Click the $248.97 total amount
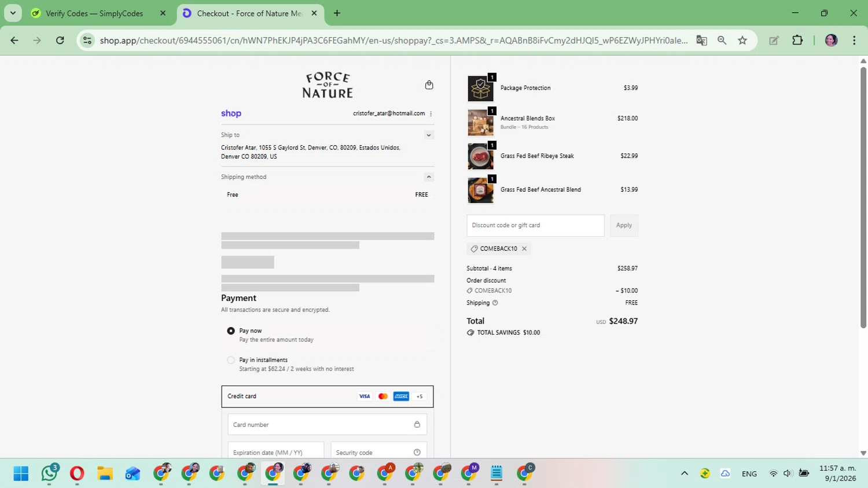The height and width of the screenshot is (488, 868). [623, 321]
